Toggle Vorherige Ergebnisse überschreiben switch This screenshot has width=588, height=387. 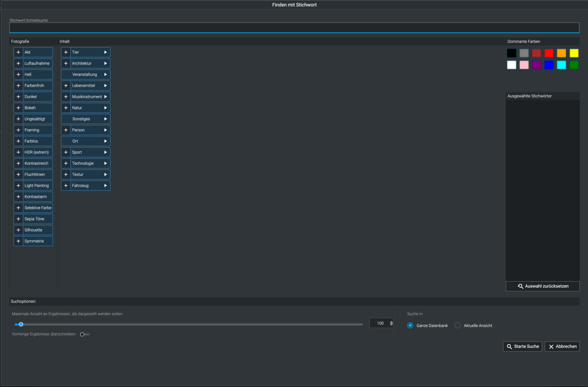click(85, 334)
